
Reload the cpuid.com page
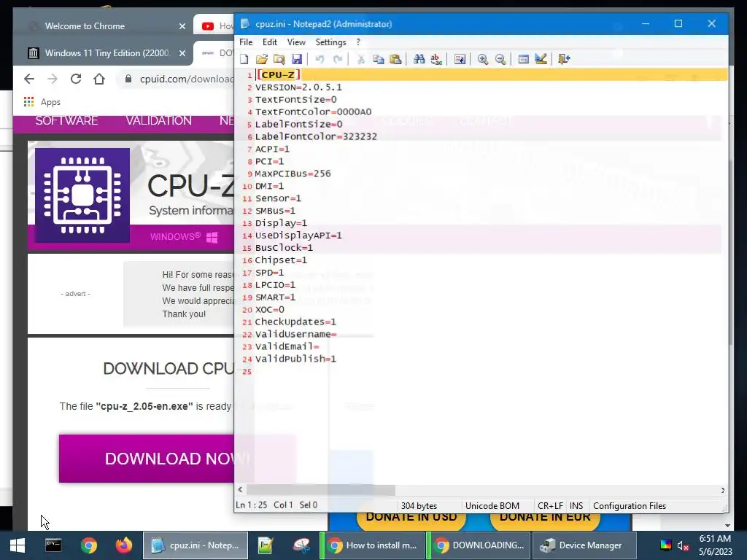[x=76, y=79]
